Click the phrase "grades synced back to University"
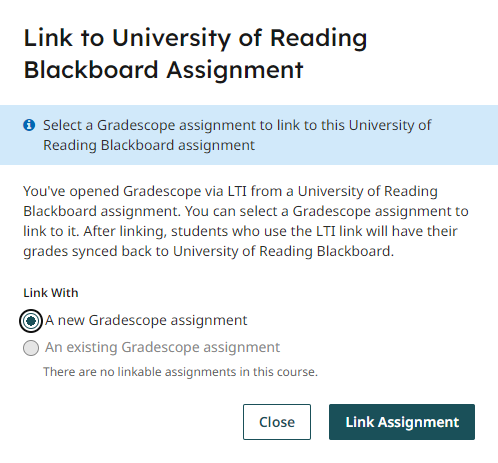This screenshot has height=463, width=498. click(131, 251)
